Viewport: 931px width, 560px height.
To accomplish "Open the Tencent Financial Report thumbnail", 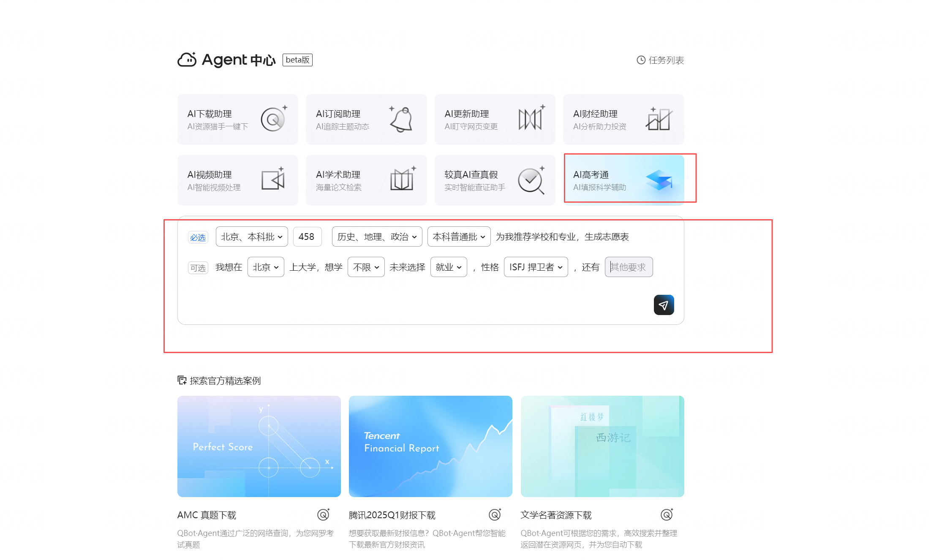I will (x=430, y=446).
